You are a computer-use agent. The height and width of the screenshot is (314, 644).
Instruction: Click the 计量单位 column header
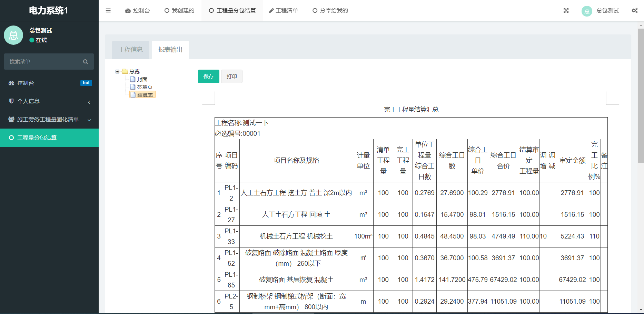point(363,161)
